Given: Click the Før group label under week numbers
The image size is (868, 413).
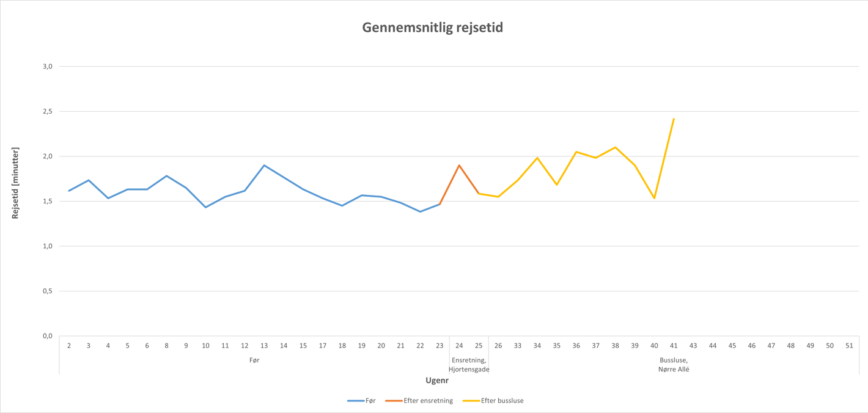Looking at the screenshot, I should pyautogui.click(x=254, y=360).
